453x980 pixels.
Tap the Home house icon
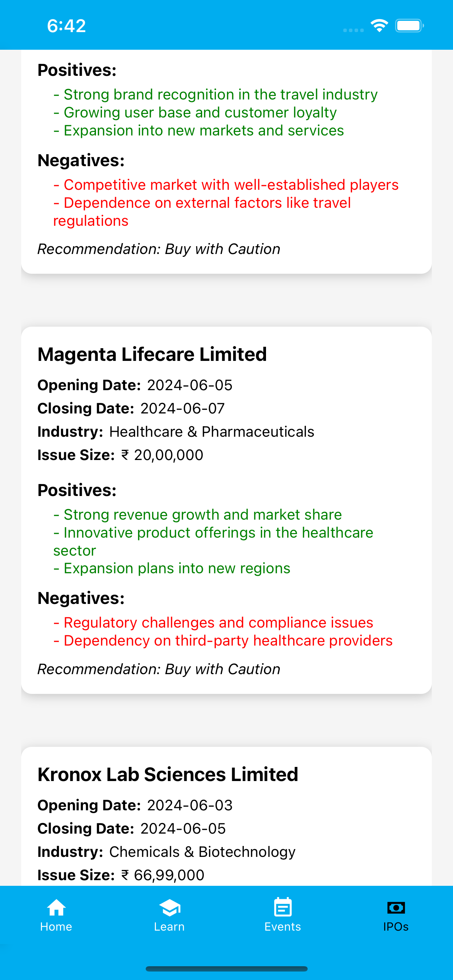(x=56, y=907)
